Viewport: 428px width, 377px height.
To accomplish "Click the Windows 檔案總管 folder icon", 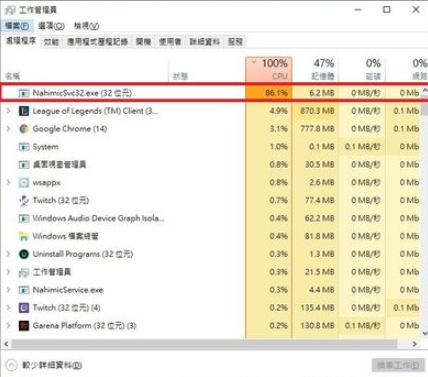I will (24, 236).
